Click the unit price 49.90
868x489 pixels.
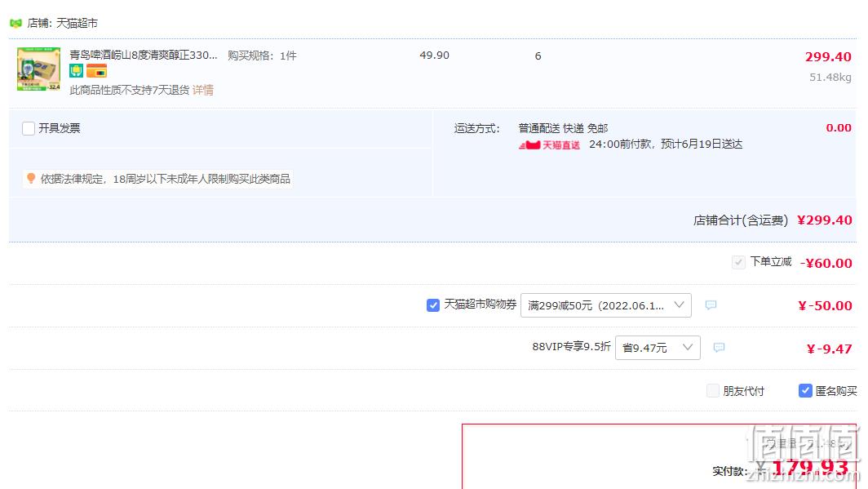pyautogui.click(x=435, y=56)
